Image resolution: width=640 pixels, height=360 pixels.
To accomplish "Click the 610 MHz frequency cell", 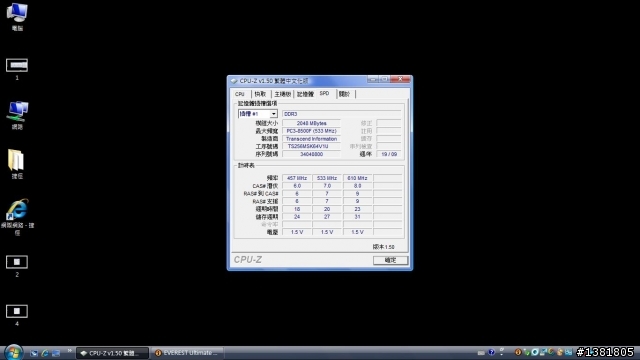I will point(357,178).
